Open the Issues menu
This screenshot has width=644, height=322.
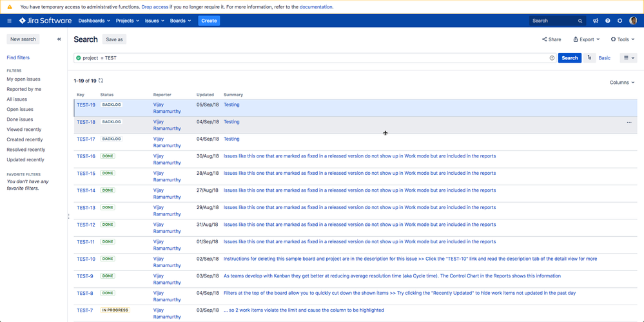pyautogui.click(x=155, y=21)
